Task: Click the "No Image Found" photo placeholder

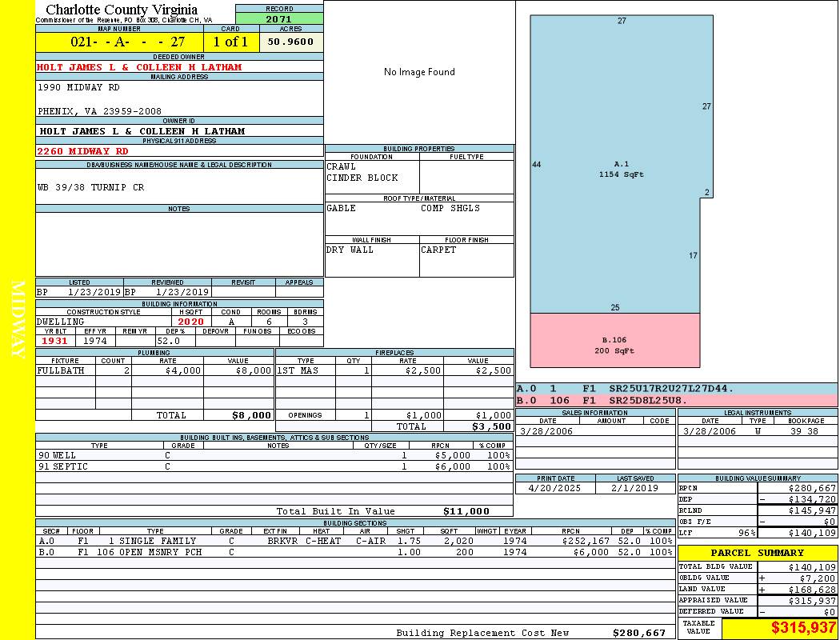Action: coord(419,72)
